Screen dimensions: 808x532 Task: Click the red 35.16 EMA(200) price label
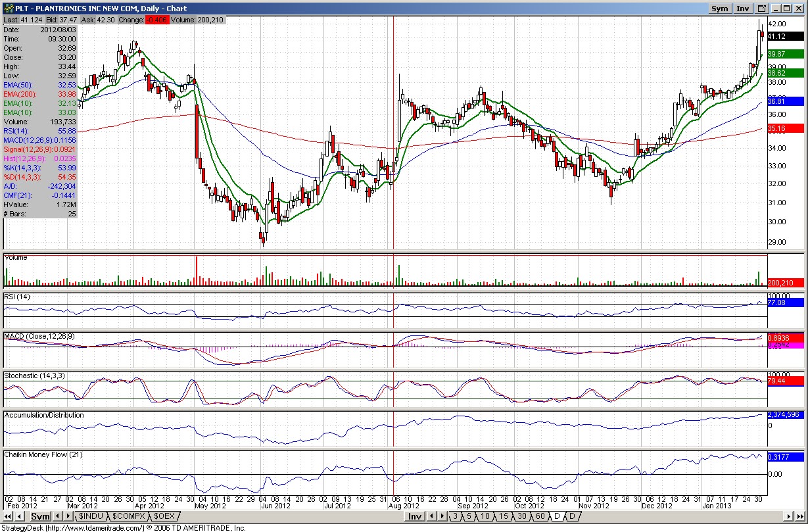pyautogui.click(x=785, y=128)
